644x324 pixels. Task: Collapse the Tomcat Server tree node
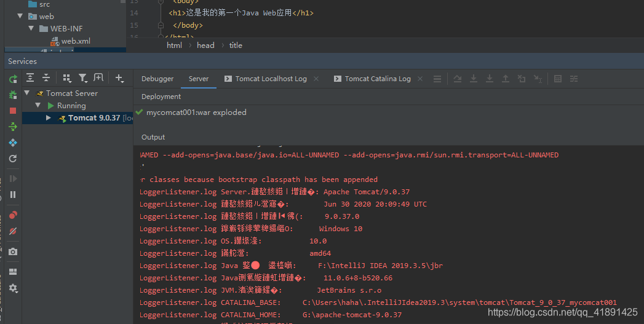(x=27, y=93)
